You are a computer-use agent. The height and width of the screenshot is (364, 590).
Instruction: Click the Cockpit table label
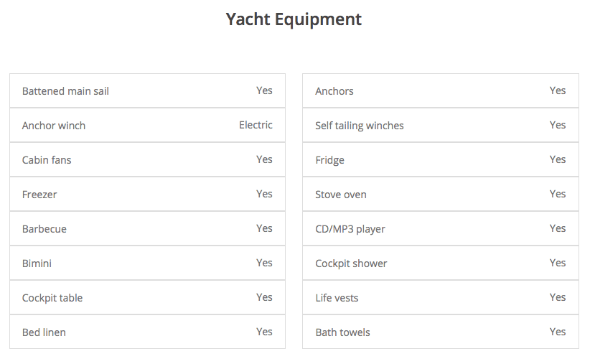click(x=52, y=298)
